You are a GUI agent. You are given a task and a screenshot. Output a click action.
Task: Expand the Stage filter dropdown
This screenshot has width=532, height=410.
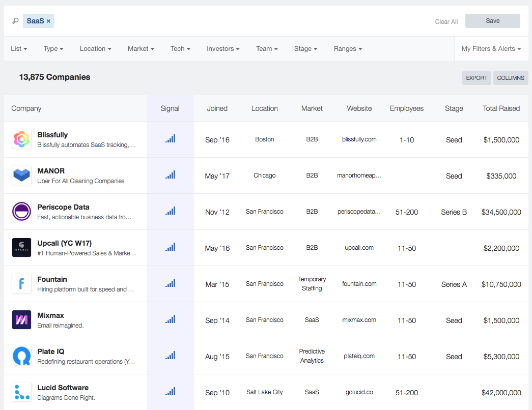coord(305,49)
